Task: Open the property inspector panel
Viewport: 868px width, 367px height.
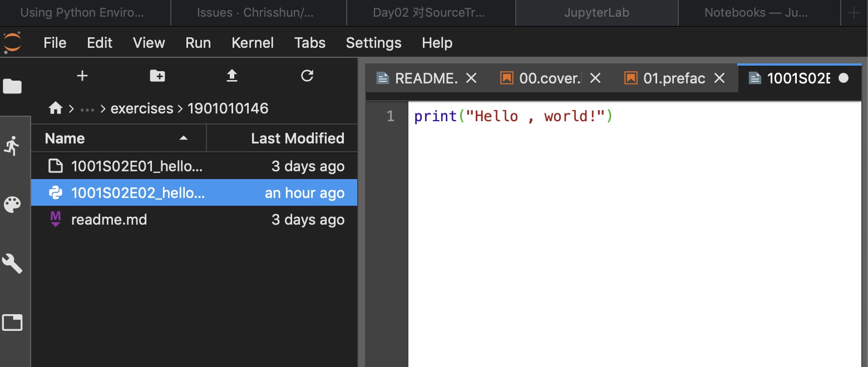Action: pos(12,263)
